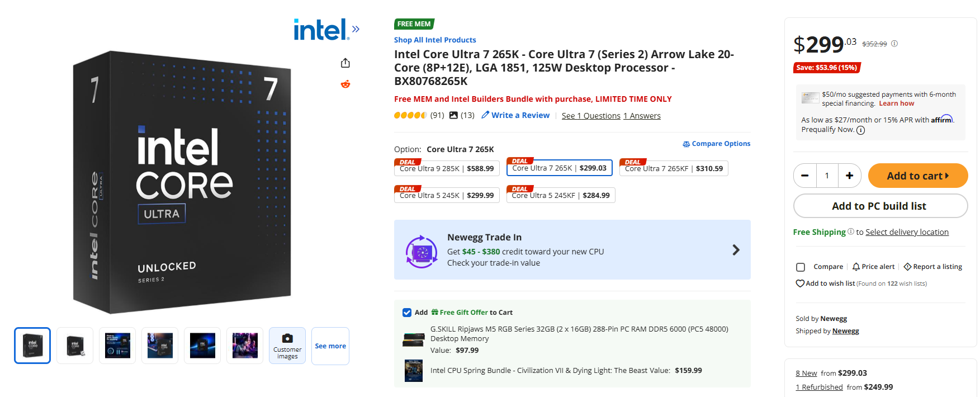Set a Price alert with the bell icon
This screenshot has height=397, width=980.
855,267
